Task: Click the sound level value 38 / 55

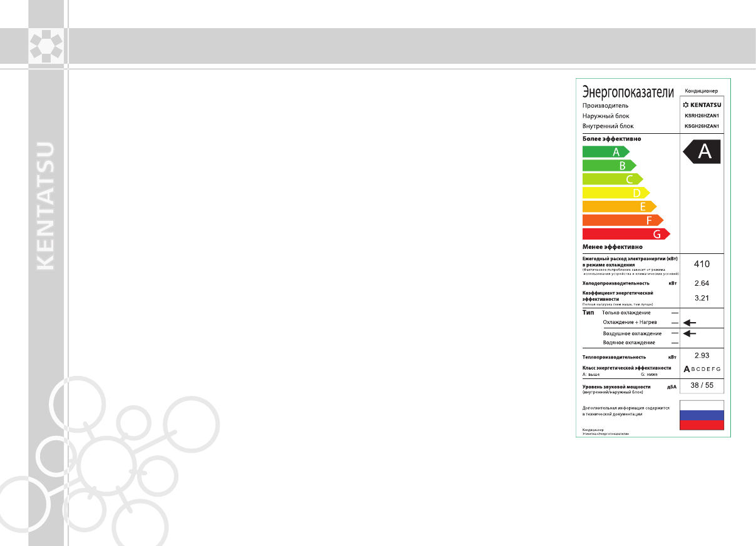Action: (x=702, y=385)
